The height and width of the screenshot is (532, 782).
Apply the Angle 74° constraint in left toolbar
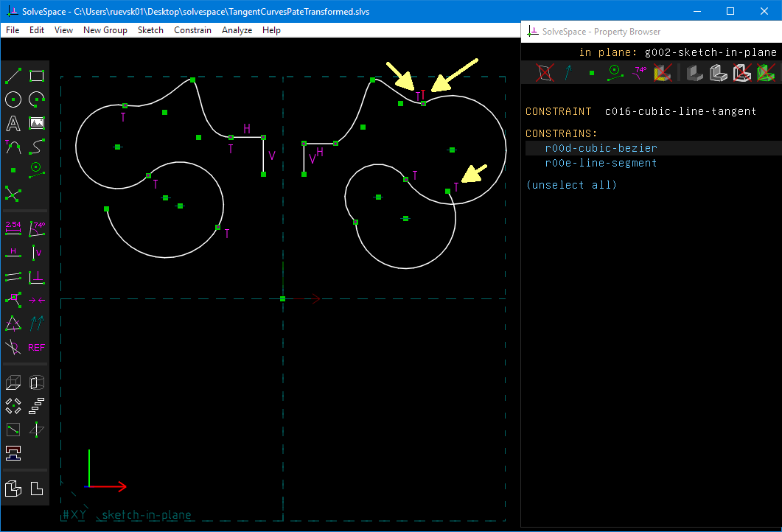point(37,228)
